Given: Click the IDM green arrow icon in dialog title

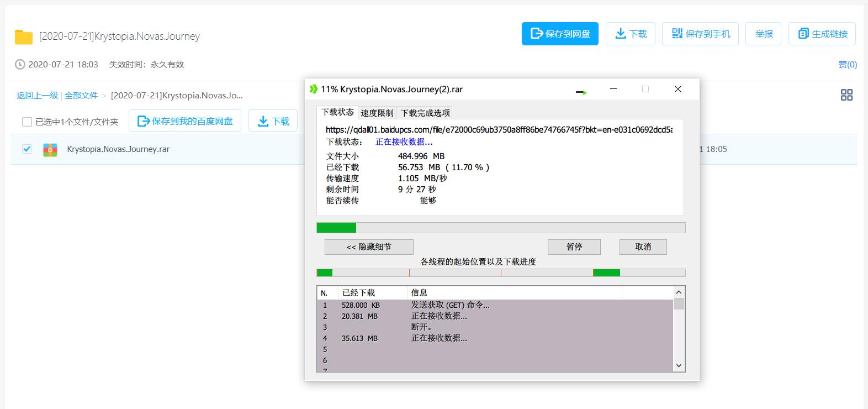Looking at the screenshot, I should tap(314, 89).
